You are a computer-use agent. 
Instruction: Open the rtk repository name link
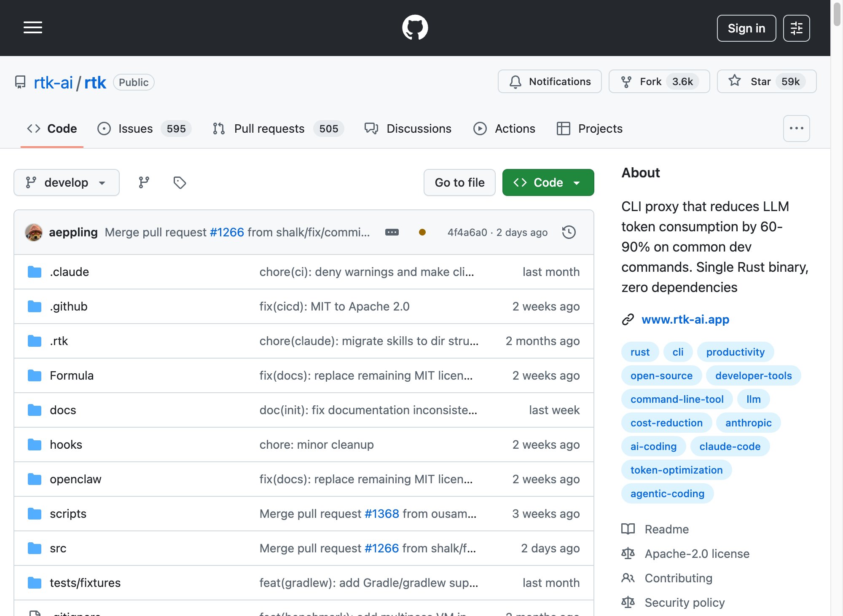(x=95, y=83)
